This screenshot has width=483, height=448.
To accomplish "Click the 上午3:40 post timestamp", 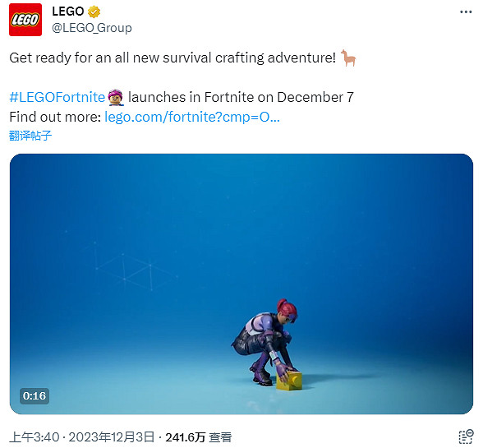I will [34, 437].
